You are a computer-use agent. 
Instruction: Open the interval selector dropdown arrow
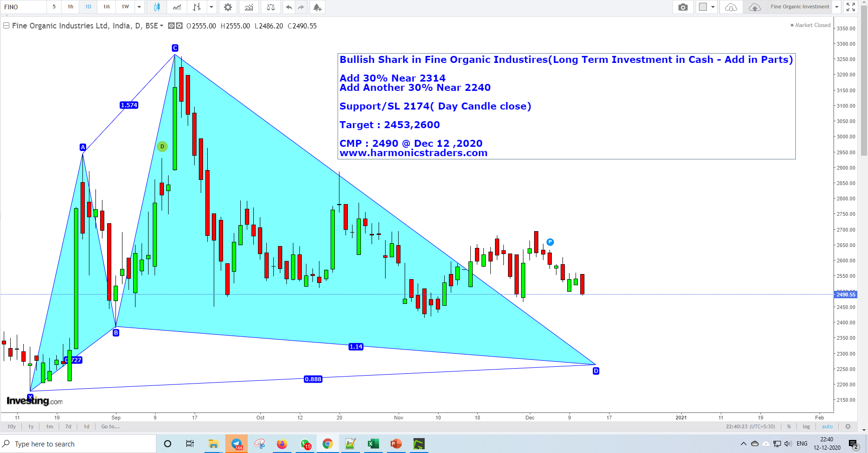click(x=138, y=7)
